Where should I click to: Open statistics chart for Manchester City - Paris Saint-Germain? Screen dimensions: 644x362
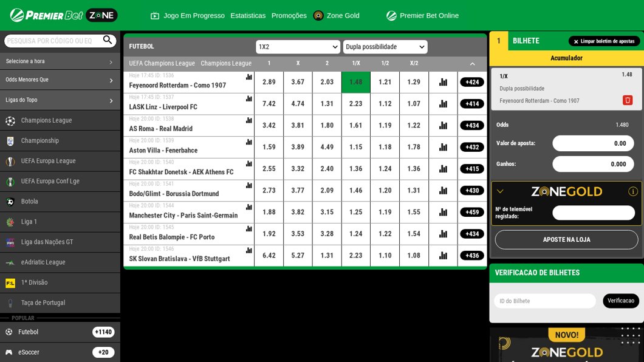coord(443,212)
